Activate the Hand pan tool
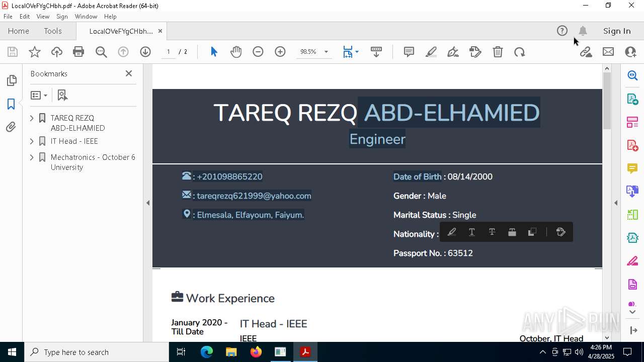Viewport: 644px width, 362px height. (236, 52)
